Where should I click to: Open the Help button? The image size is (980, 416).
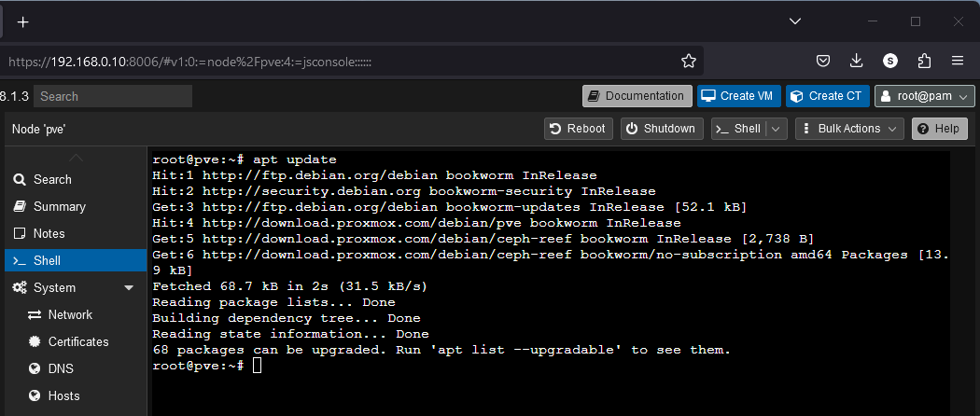click(x=939, y=129)
